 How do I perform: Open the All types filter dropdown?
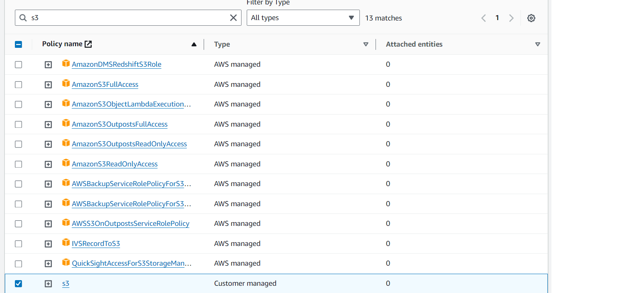tap(303, 18)
